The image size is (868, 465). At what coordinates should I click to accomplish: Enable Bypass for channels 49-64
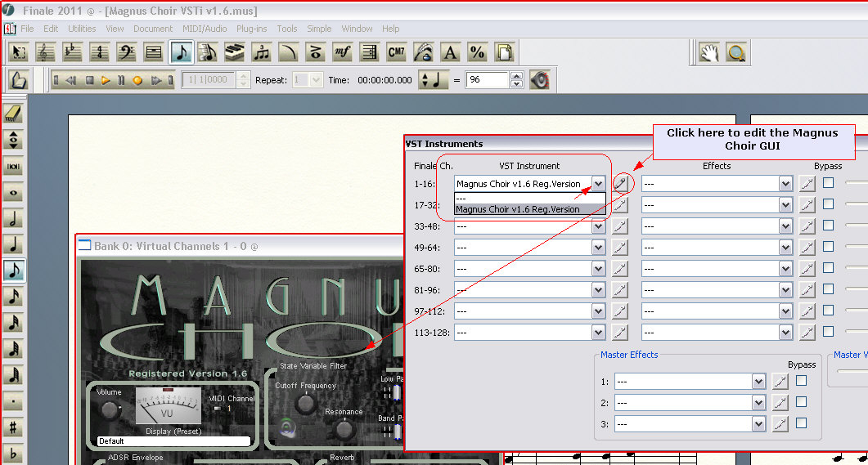[x=828, y=247]
